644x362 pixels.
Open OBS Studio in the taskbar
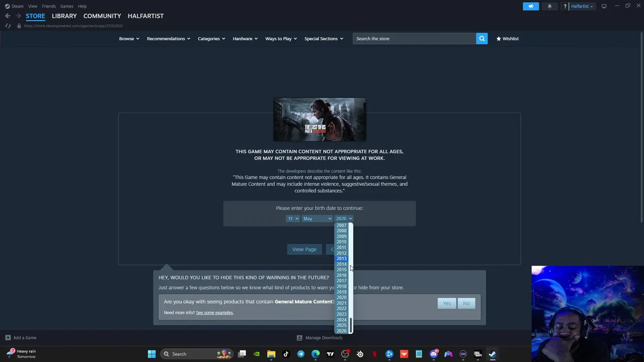click(x=345, y=354)
